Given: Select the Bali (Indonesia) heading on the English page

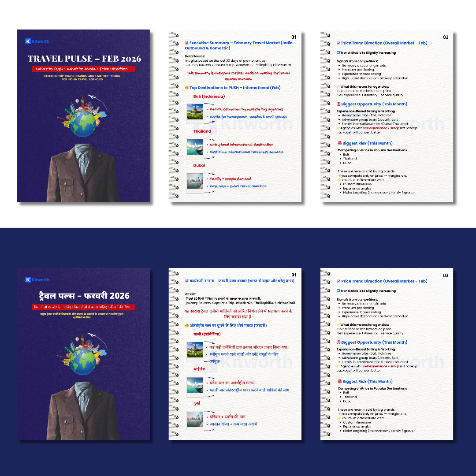Looking at the screenshot, I should pos(209,97).
